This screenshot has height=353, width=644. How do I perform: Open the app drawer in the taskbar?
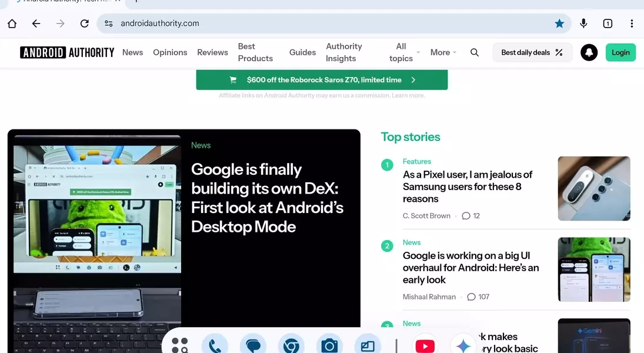point(180,345)
